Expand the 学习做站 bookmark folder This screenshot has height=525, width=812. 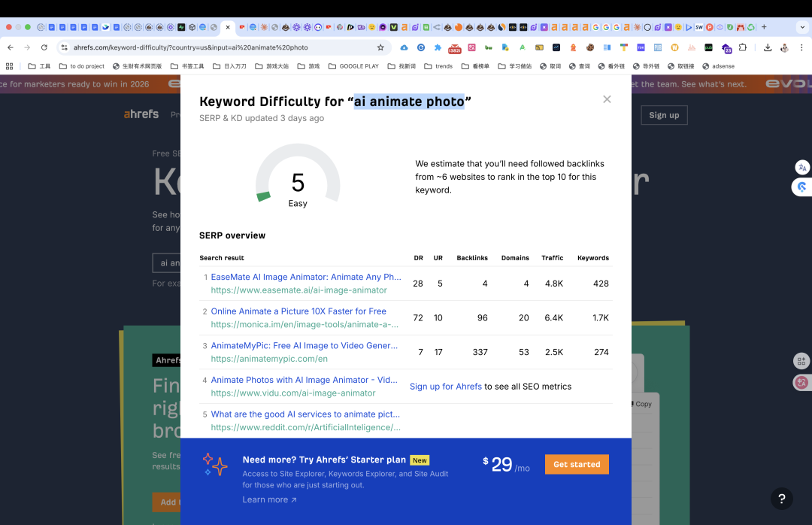point(515,66)
